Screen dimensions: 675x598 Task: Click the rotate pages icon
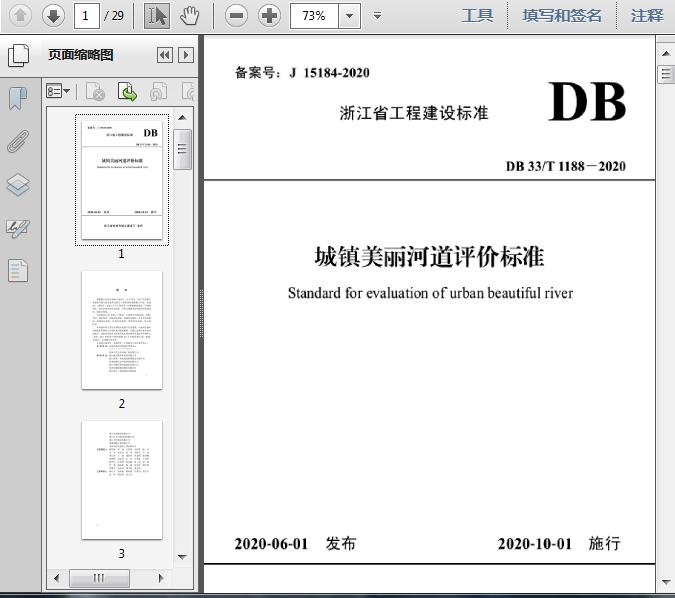point(158,91)
